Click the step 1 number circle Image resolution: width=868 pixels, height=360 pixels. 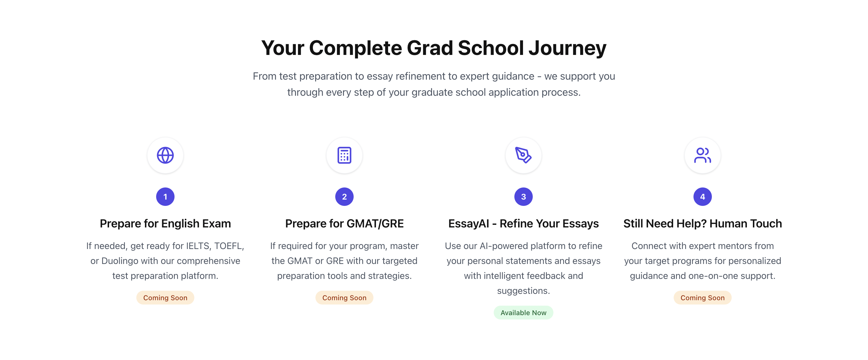click(165, 197)
